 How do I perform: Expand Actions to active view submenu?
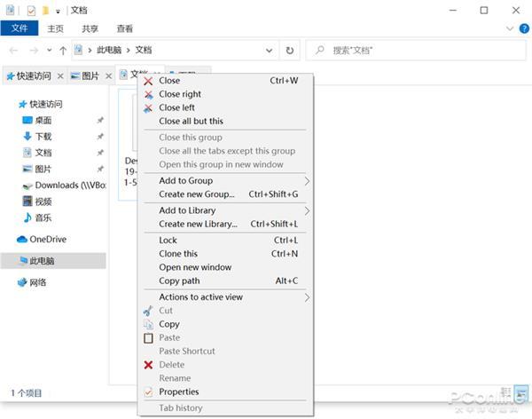[x=225, y=297]
